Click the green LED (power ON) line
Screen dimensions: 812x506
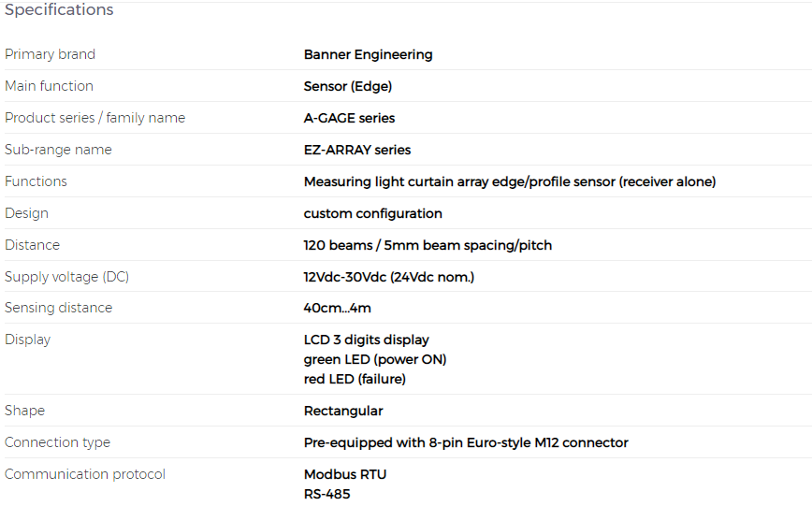[375, 359]
